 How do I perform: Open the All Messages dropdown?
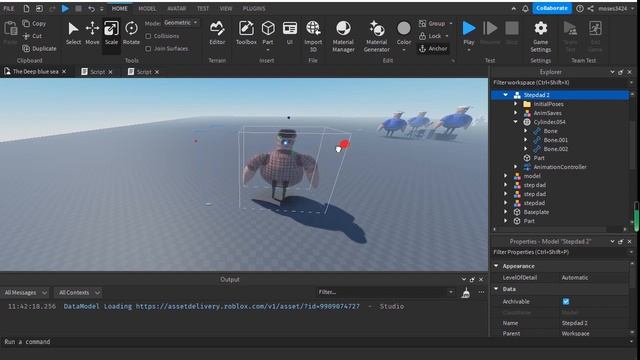click(25, 293)
